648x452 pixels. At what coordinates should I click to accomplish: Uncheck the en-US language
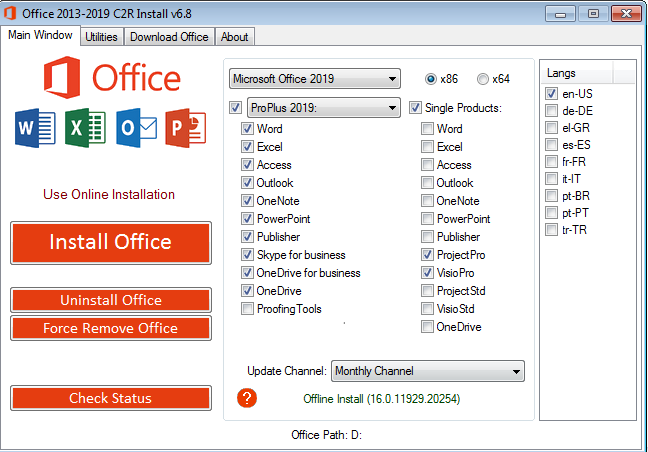tap(551, 94)
